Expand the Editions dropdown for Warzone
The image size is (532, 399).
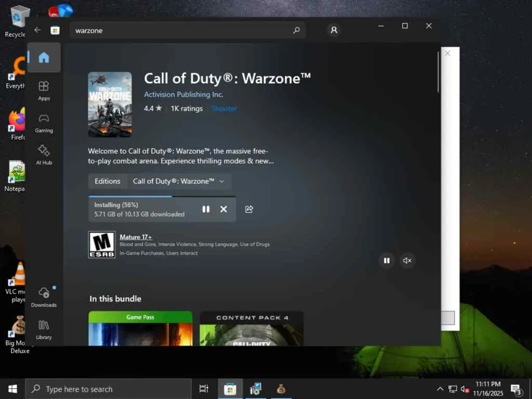pos(179,181)
